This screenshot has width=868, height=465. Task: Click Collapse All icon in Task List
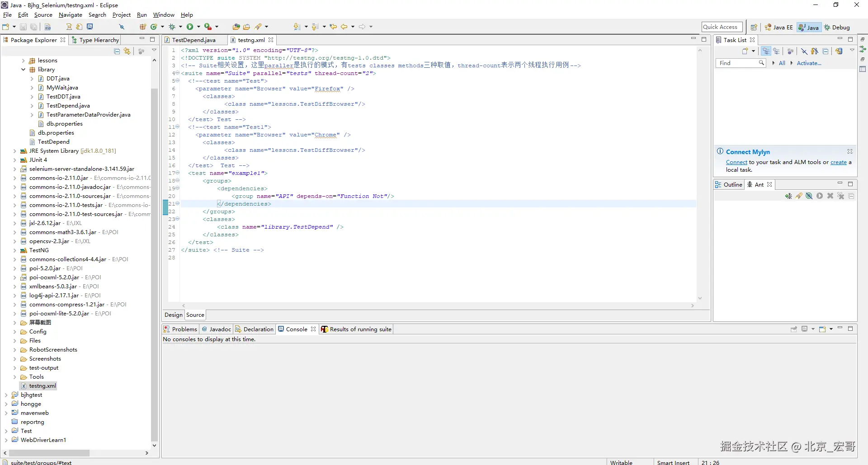tap(826, 51)
